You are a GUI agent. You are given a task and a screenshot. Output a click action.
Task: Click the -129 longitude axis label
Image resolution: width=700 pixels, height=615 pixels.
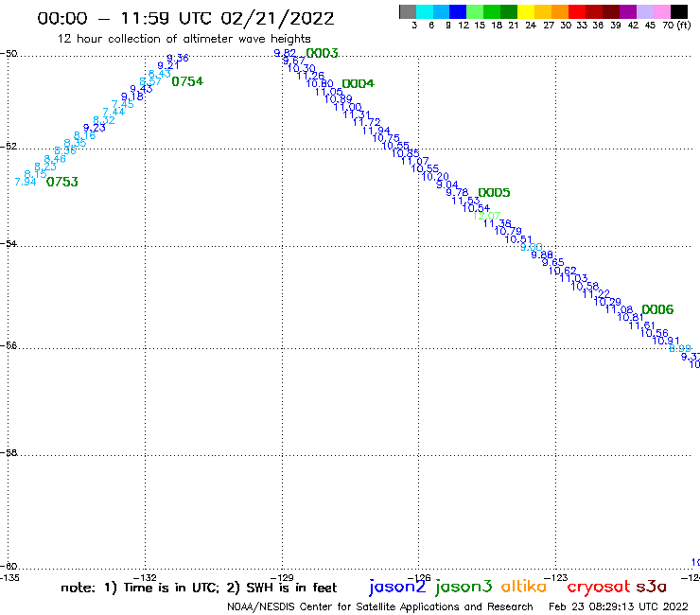click(x=282, y=577)
